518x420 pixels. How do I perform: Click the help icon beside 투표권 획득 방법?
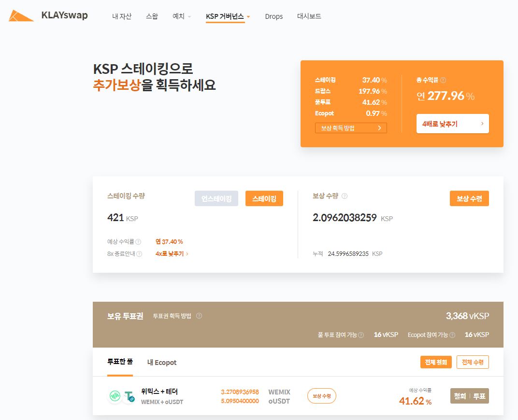199,316
